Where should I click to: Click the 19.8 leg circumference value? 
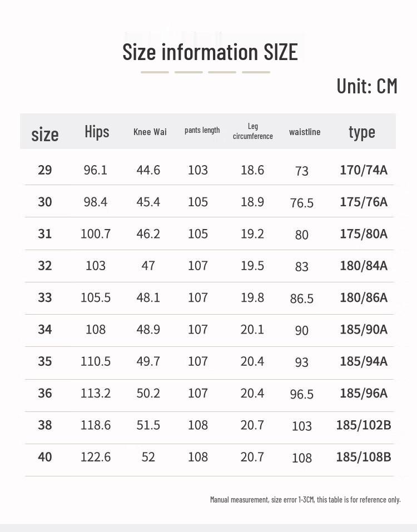(252, 297)
